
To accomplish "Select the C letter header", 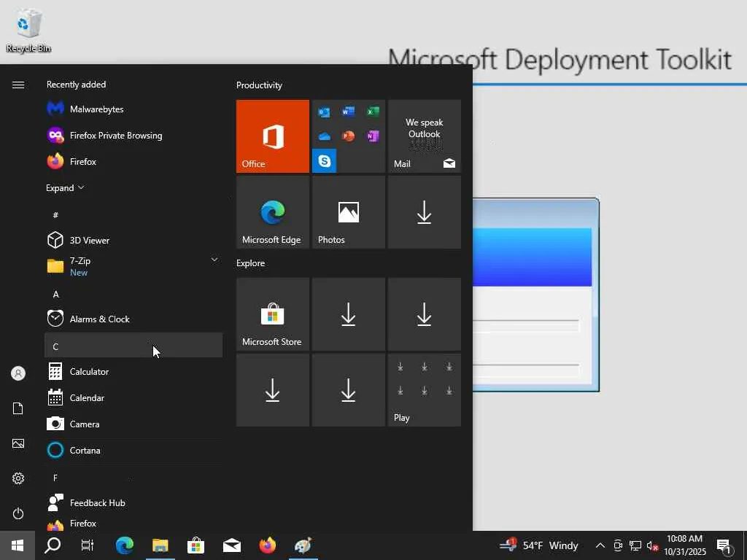I will 133,345.
